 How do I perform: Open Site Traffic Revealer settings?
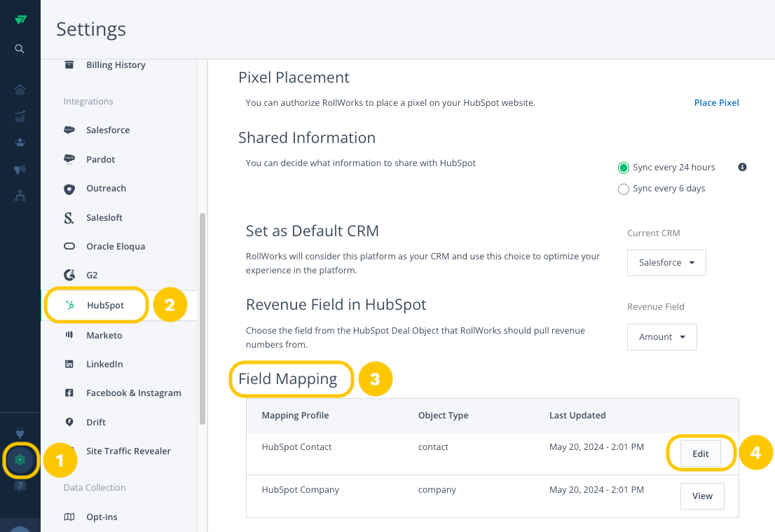click(128, 451)
